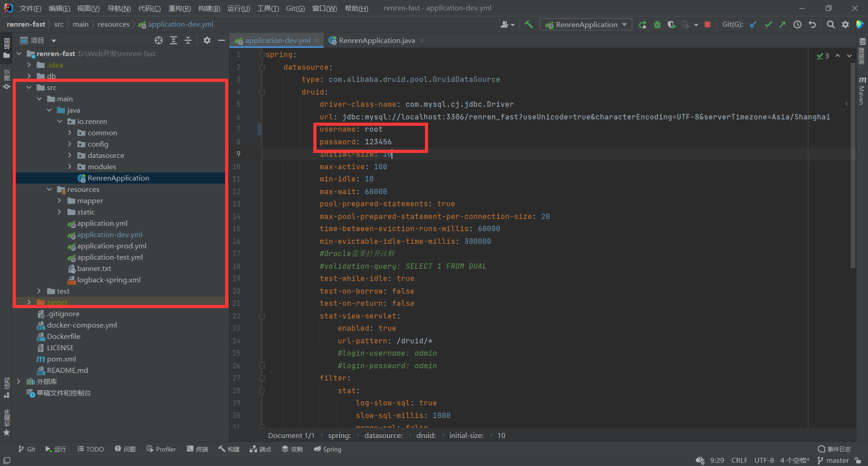Open Search Everywhere magnifier icon
This screenshot has width=868, height=466.
point(830,24)
